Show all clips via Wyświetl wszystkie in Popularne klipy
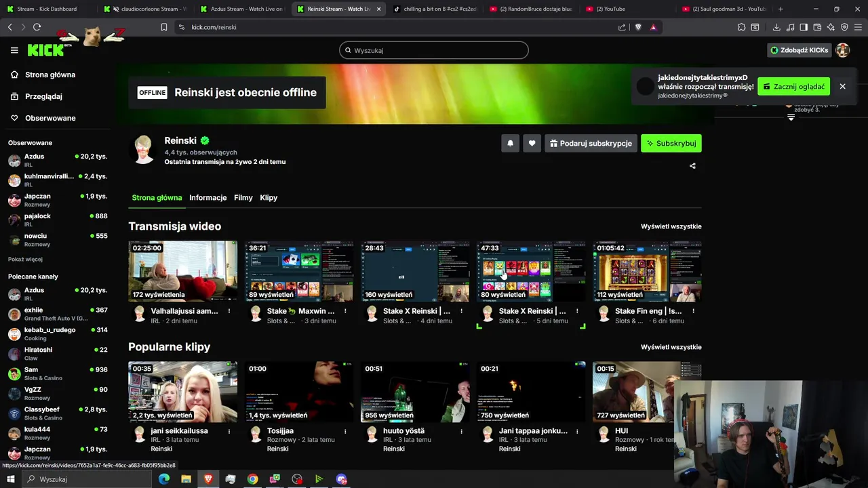This screenshot has height=488, width=868. pyautogui.click(x=671, y=347)
